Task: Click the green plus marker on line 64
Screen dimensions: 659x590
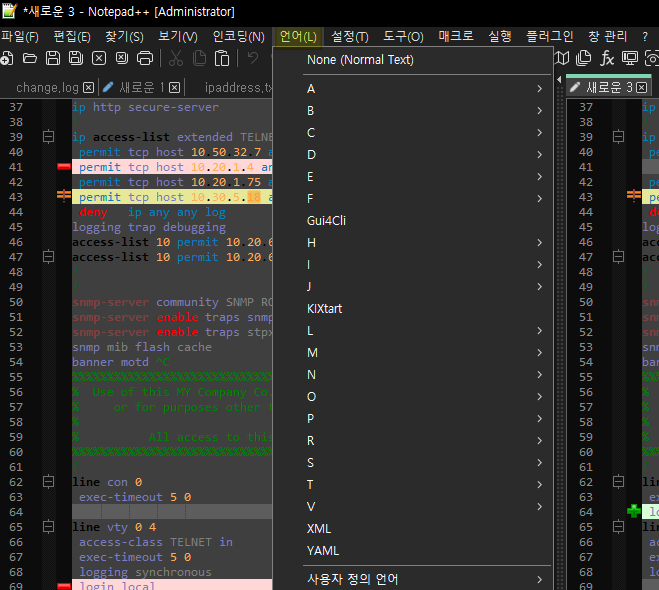Action: [x=634, y=511]
